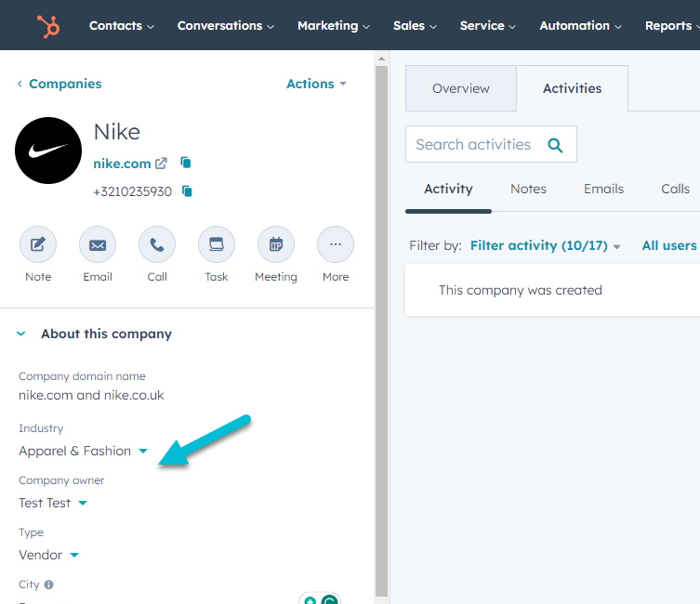Switch to the Overview tab
The width and height of the screenshot is (700, 604).
461,88
